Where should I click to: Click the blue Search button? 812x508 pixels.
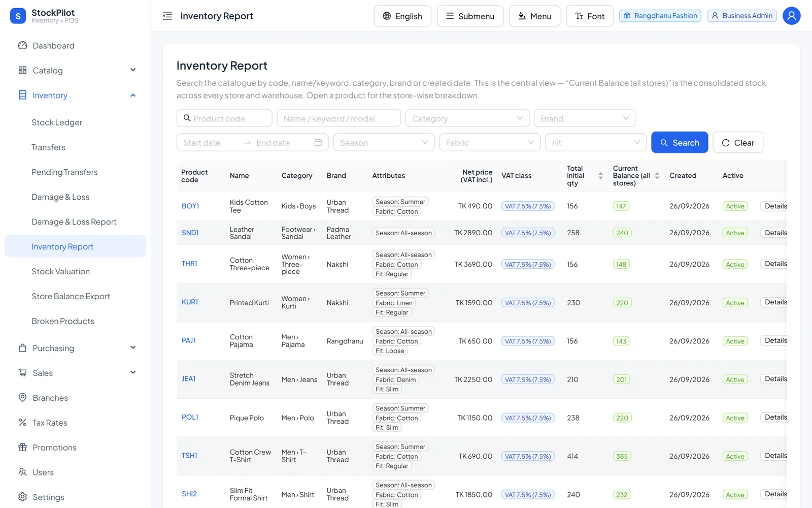(x=680, y=143)
